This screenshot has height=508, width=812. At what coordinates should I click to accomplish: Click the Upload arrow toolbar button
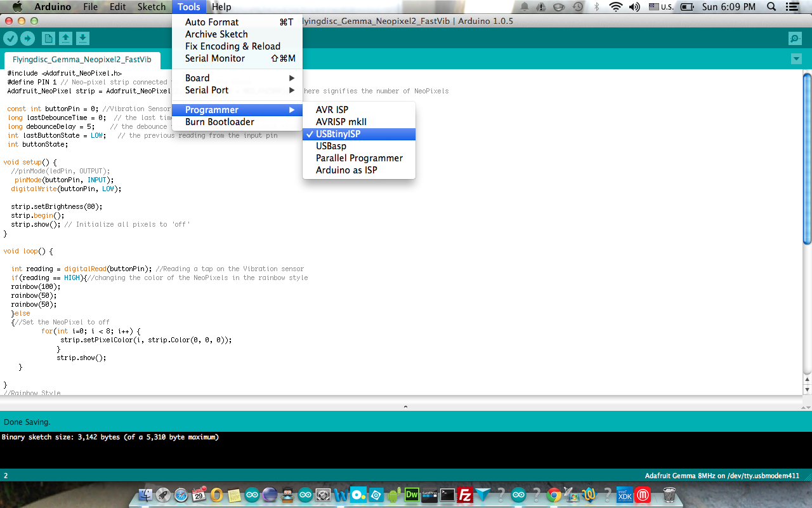[27, 39]
